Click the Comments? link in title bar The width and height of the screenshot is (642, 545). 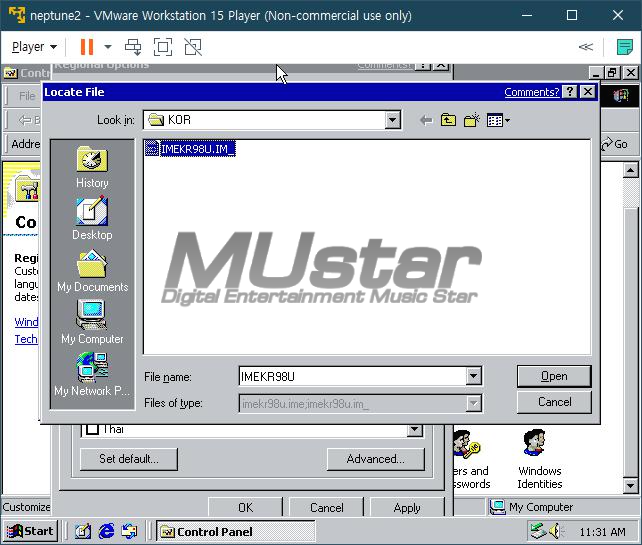pyautogui.click(x=531, y=92)
